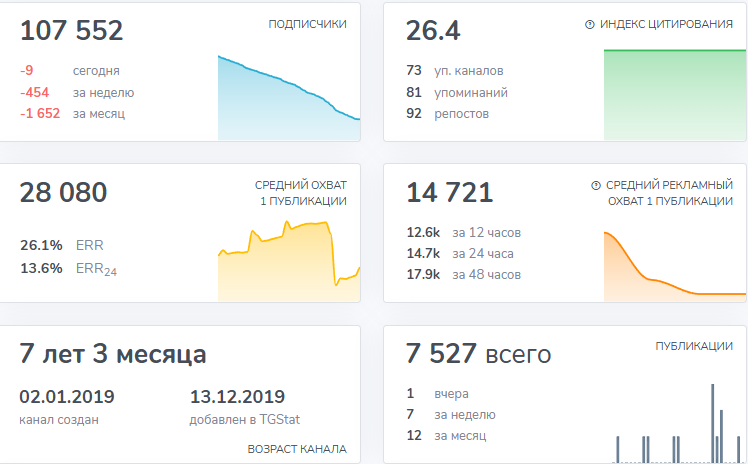
Task: Select the ad reach number 14 721
Action: pyautogui.click(x=449, y=192)
